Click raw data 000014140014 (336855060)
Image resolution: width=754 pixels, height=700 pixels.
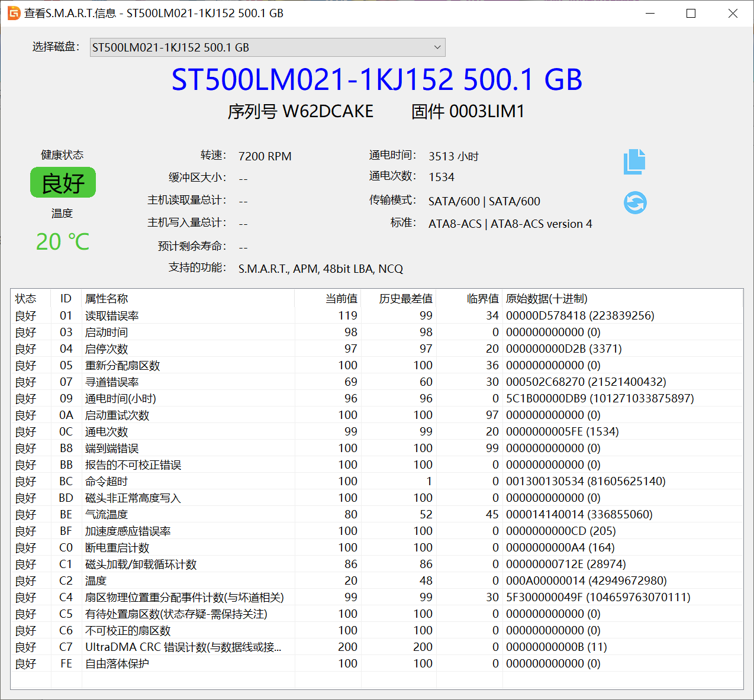coord(579,514)
